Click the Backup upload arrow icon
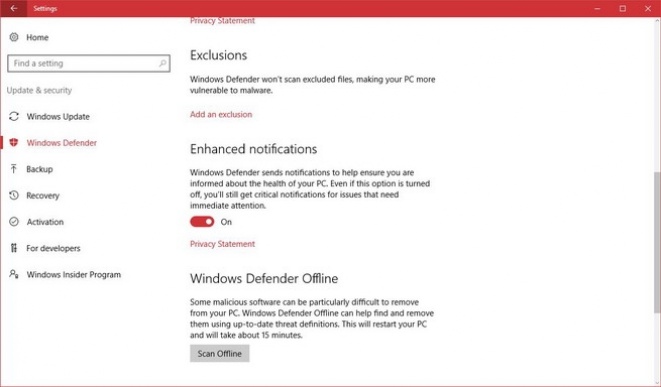 tap(14, 169)
